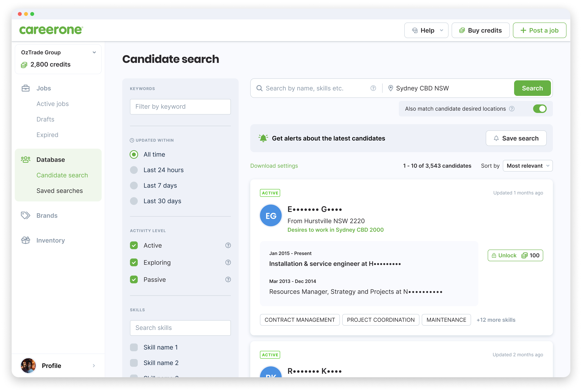Select the Last 7 days radio option

click(134, 186)
